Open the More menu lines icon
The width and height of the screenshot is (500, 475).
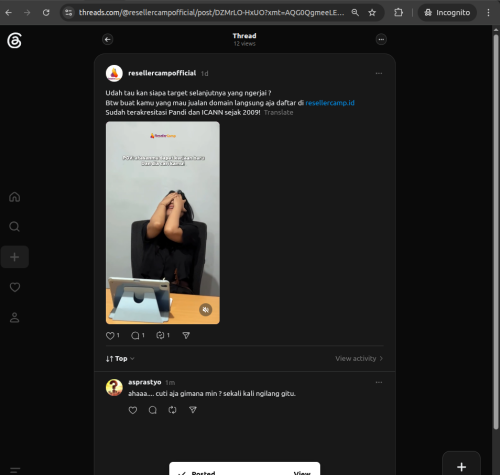click(x=15, y=470)
